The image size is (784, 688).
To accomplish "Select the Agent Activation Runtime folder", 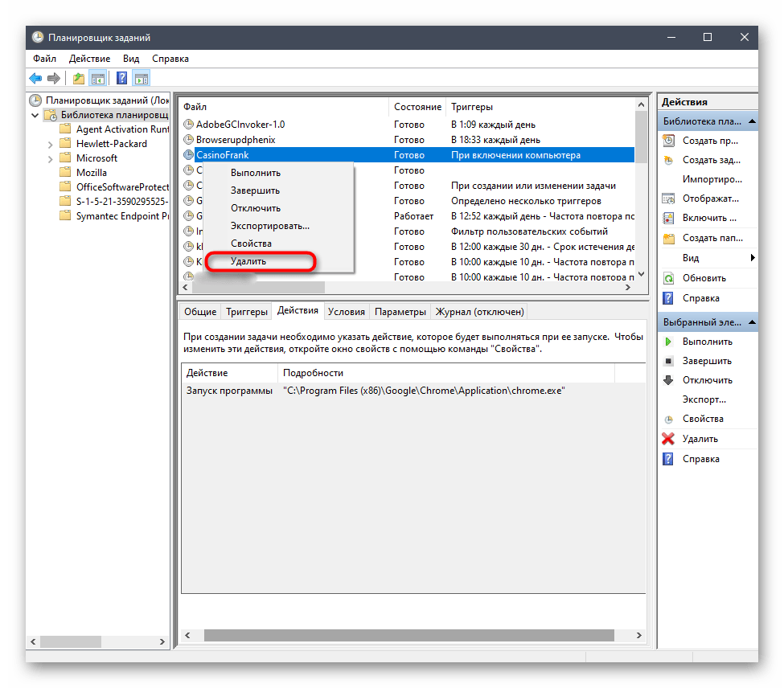I will click(122, 129).
